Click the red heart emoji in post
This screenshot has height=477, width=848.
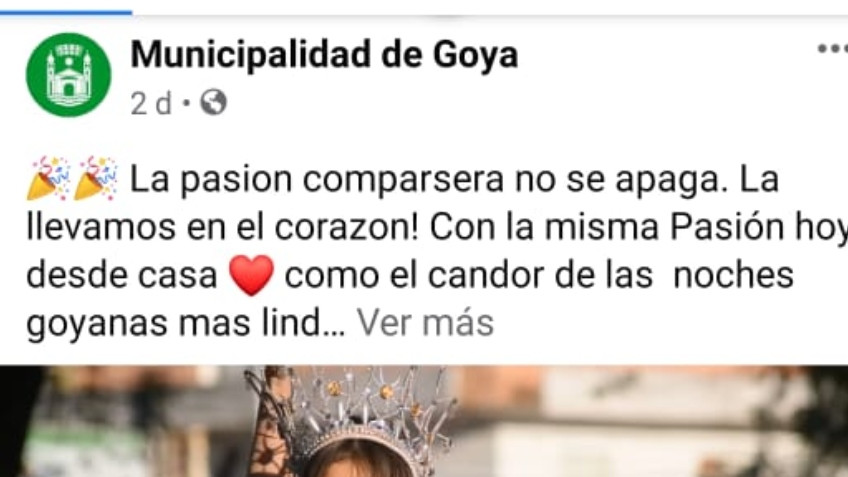coord(251,275)
